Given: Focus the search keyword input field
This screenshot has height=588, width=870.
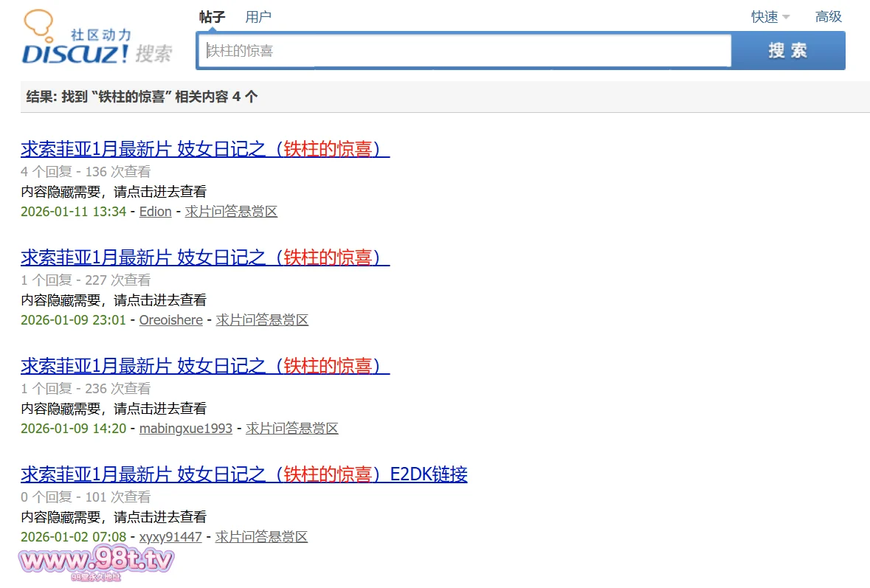Looking at the screenshot, I should pos(463,51).
